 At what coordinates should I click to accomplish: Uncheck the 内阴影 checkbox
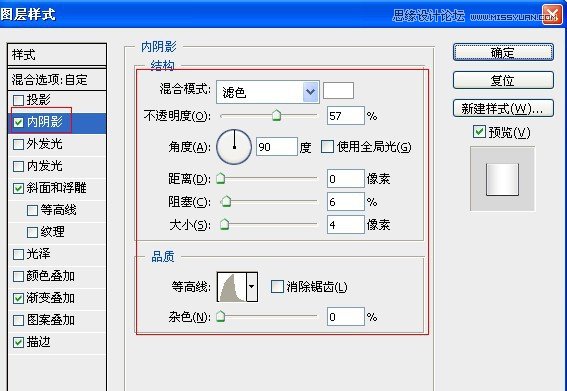[x=18, y=122]
